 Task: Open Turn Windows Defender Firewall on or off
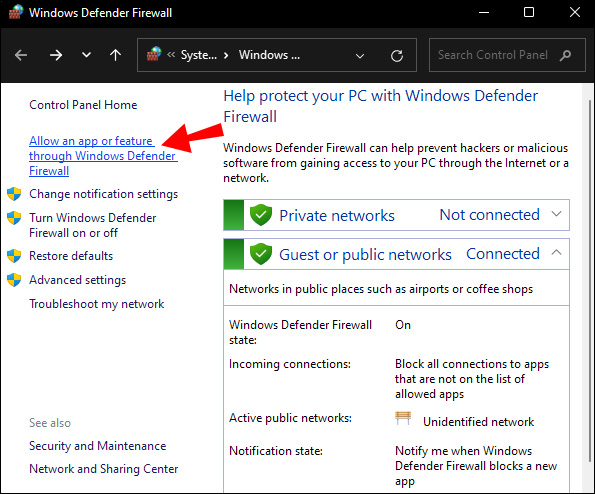(93, 225)
